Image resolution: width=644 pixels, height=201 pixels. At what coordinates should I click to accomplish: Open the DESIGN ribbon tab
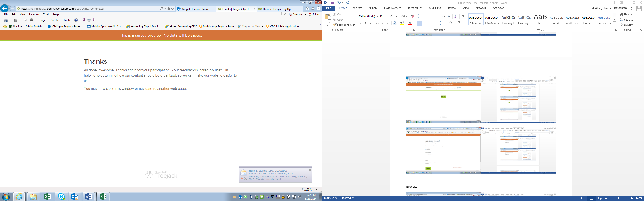click(373, 8)
